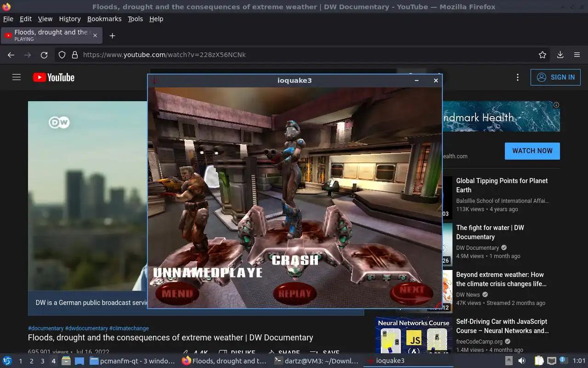Click the ad info icon on banner
This screenshot has width=588, height=368.
point(556,105)
